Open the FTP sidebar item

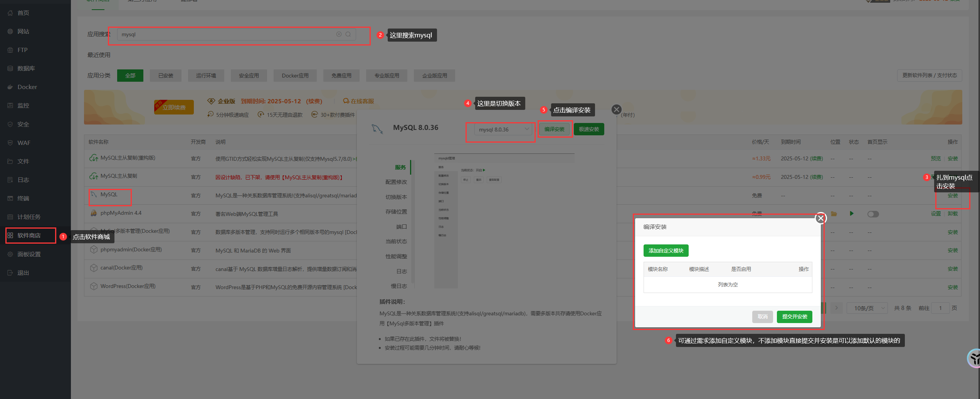click(22, 50)
